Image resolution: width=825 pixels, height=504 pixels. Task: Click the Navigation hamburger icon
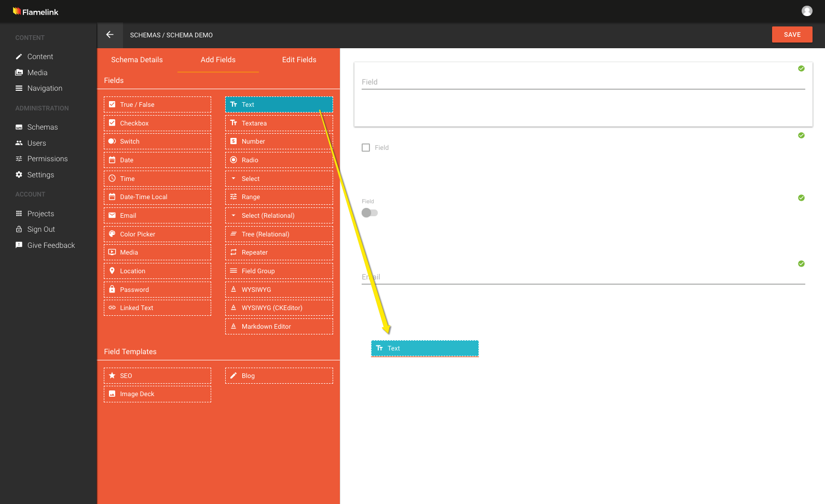[19, 88]
